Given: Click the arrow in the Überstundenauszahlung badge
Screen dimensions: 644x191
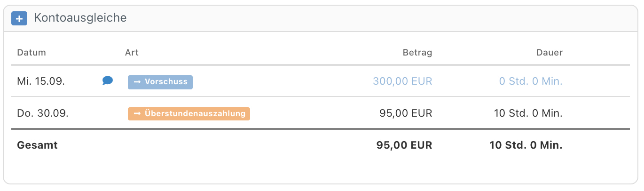Looking at the screenshot, I should tap(138, 114).
